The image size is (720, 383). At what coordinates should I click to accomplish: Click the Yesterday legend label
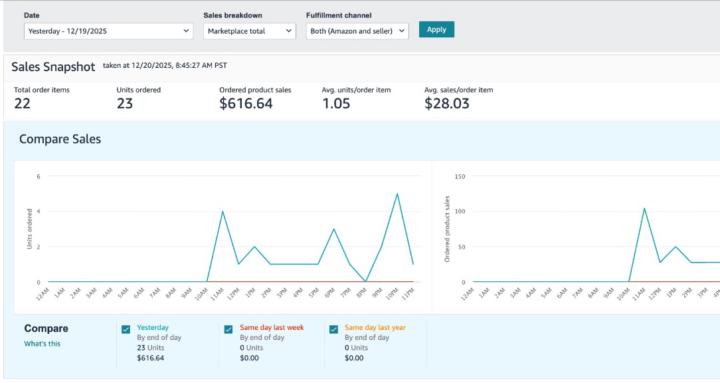pos(152,327)
